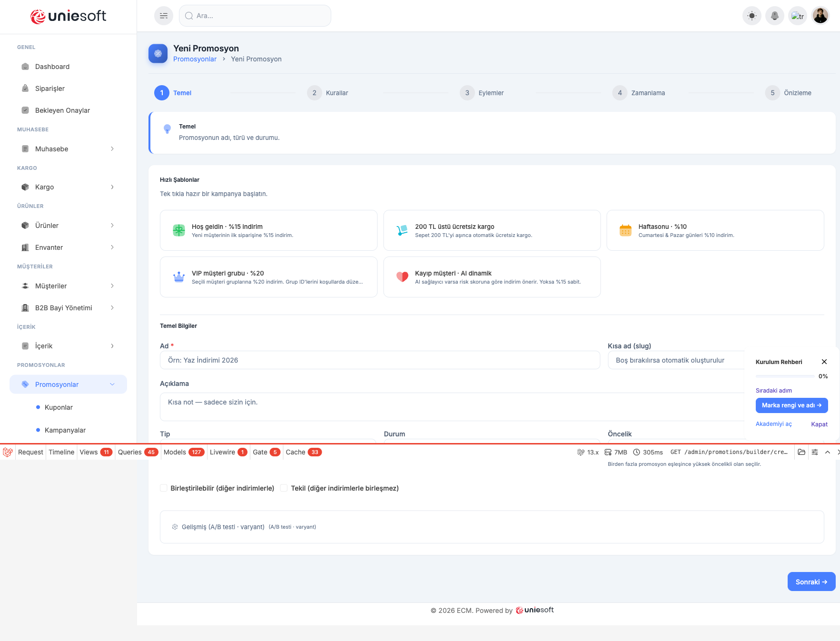This screenshot has width=840, height=641.
Task: Click the VIP crown icon
Action: 179,277
